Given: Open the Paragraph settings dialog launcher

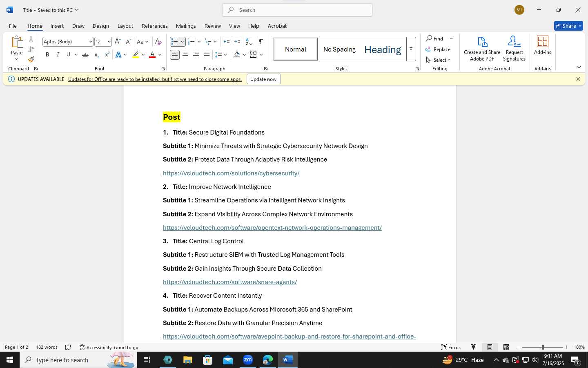Looking at the screenshot, I should (x=265, y=69).
